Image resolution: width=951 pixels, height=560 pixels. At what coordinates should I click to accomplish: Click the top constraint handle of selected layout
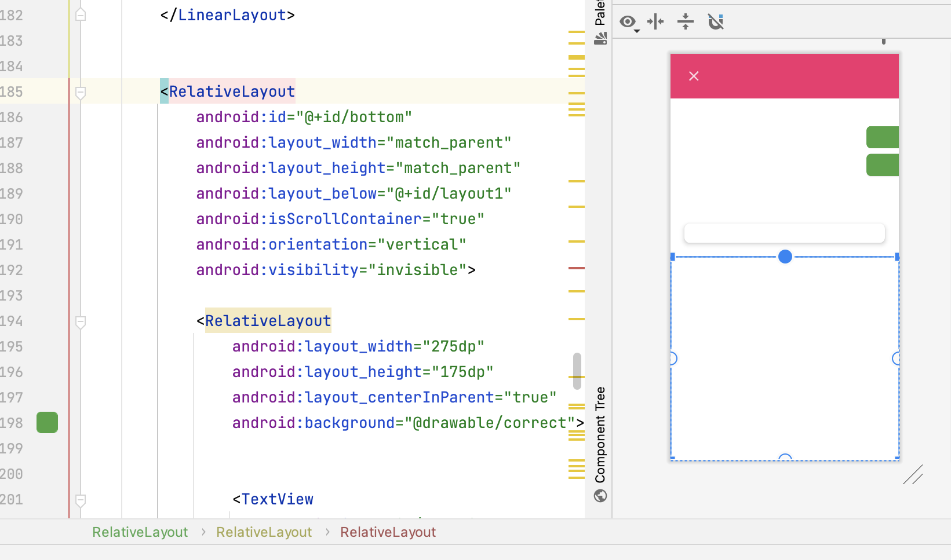click(785, 257)
